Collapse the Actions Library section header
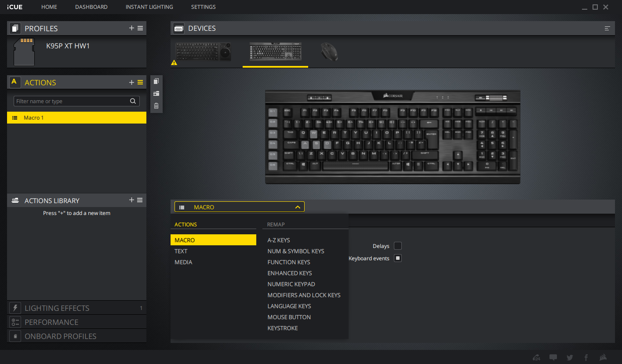Image resolution: width=622 pixels, height=364 pixels. coord(77,200)
